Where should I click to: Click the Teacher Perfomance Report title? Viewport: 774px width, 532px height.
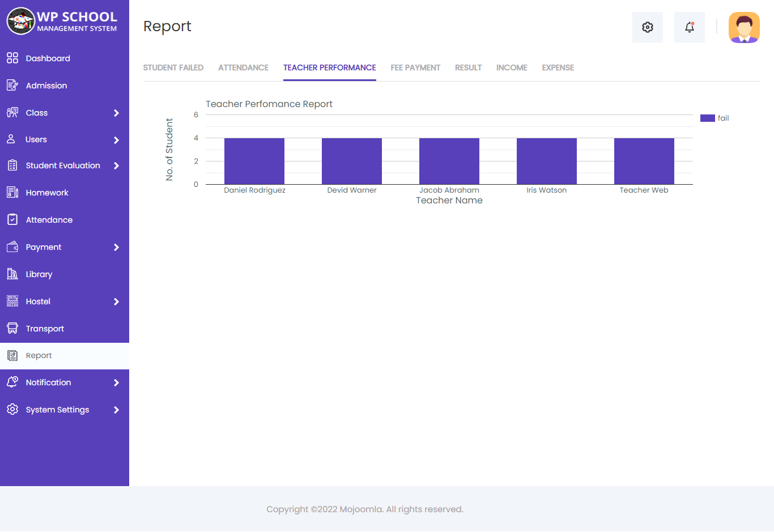coord(269,104)
